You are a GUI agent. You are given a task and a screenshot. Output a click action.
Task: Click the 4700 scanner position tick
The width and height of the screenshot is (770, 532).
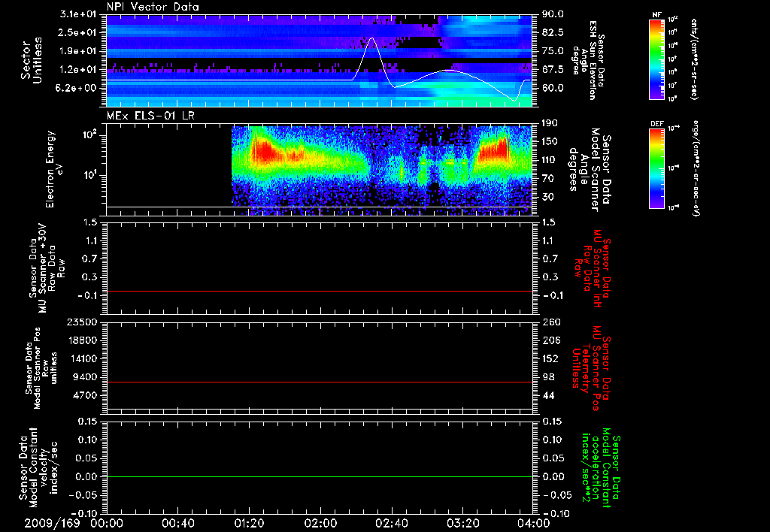[x=86, y=395]
